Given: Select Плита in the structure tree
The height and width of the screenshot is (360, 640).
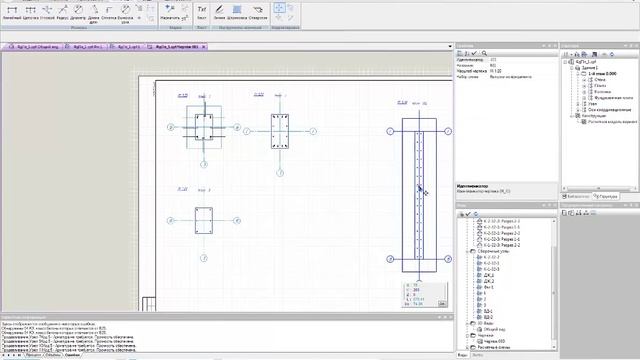Looking at the screenshot, I should coord(600,86).
